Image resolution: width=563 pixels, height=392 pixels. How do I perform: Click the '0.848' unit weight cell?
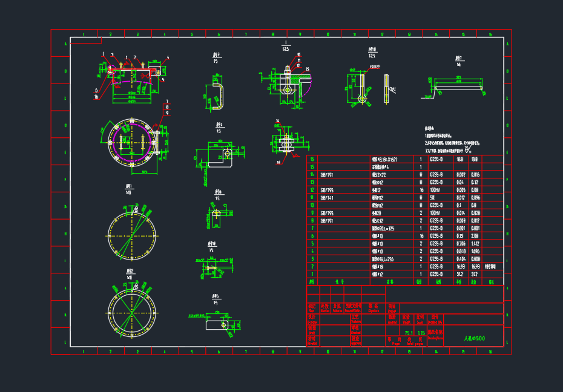[461, 252]
